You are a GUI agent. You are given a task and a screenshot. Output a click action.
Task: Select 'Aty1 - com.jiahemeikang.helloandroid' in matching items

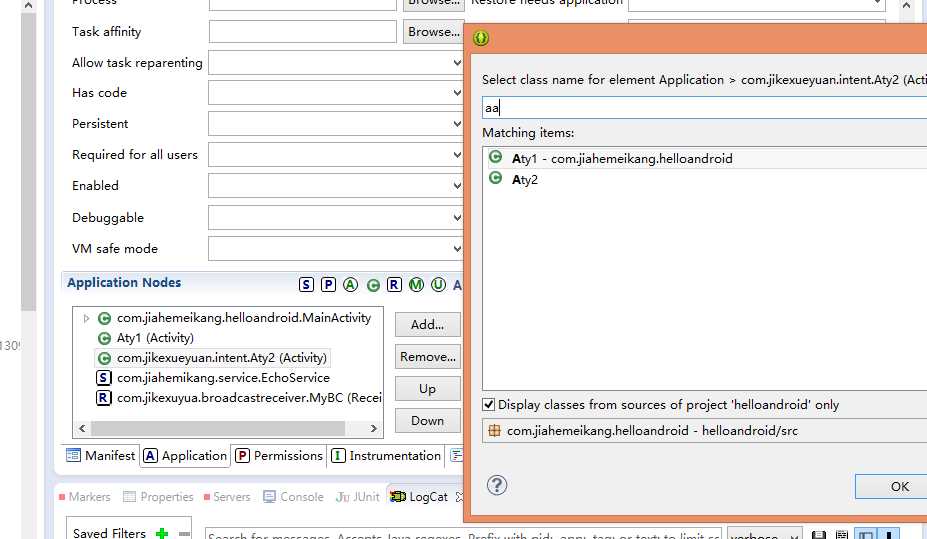[705, 158]
